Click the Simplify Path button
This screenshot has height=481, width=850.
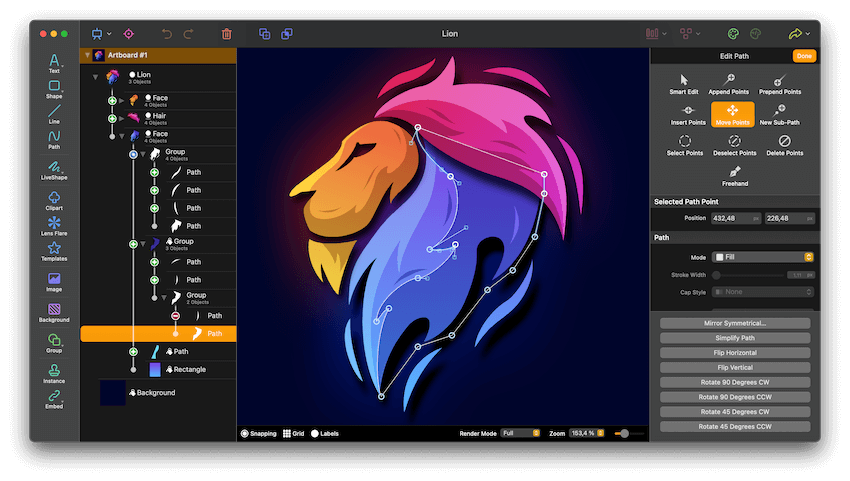tap(735, 338)
